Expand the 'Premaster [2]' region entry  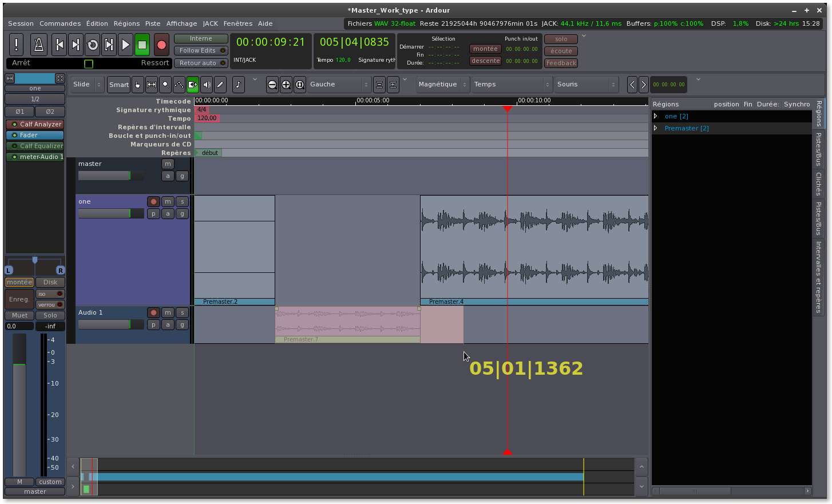pyautogui.click(x=656, y=128)
